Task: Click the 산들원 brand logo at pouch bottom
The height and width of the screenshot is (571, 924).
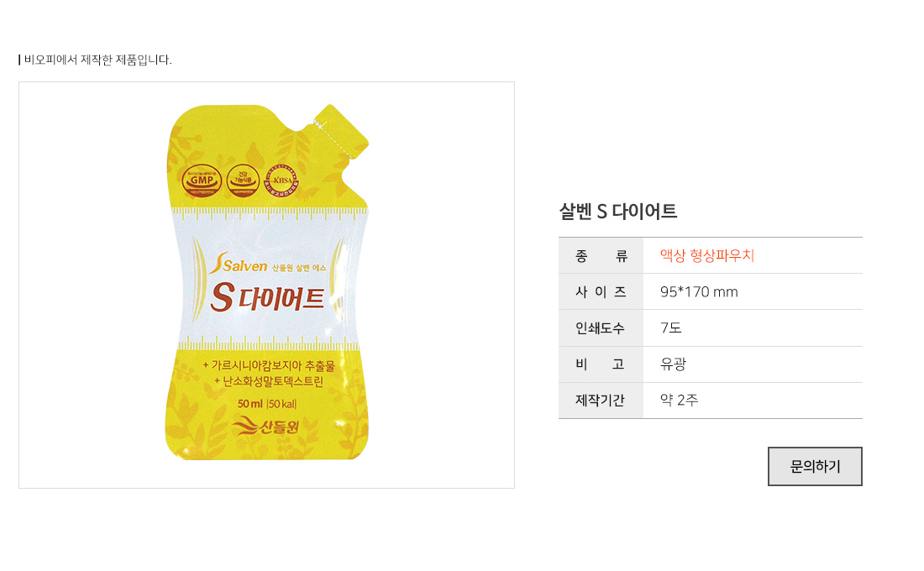Action: 265,426
